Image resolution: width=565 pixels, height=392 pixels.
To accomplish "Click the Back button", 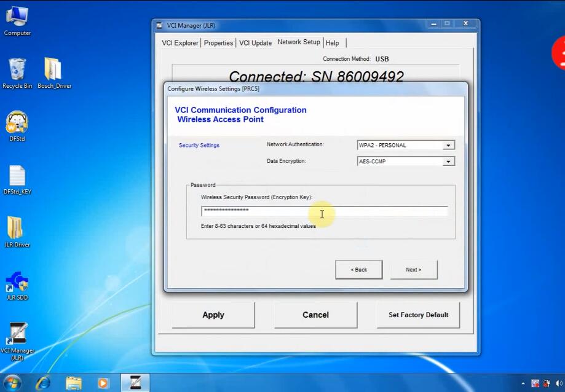I will pyautogui.click(x=359, y=270).
